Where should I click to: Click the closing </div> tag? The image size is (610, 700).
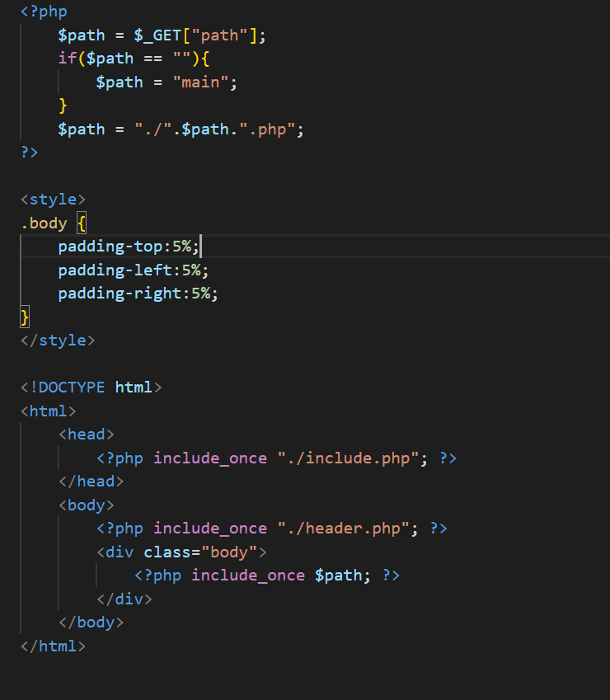tap(124, 599)
